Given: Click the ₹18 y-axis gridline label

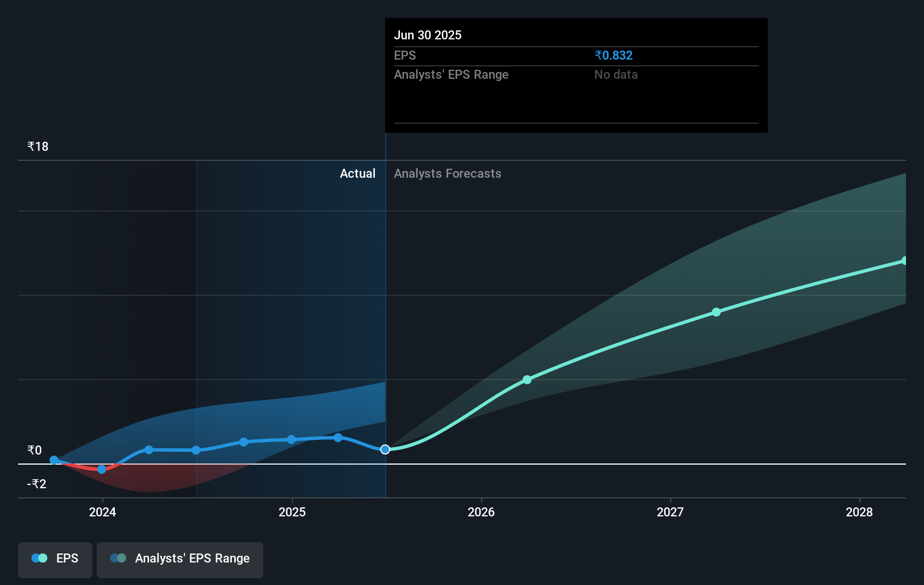Looking at the screenshot, I should click(x=37, y=146).
